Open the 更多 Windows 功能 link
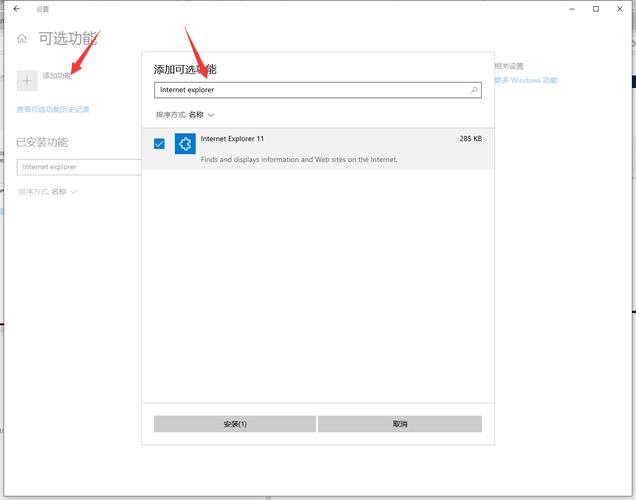Image resolution: width=636 pixels, height=500 pixels. (x=527, y=80)
